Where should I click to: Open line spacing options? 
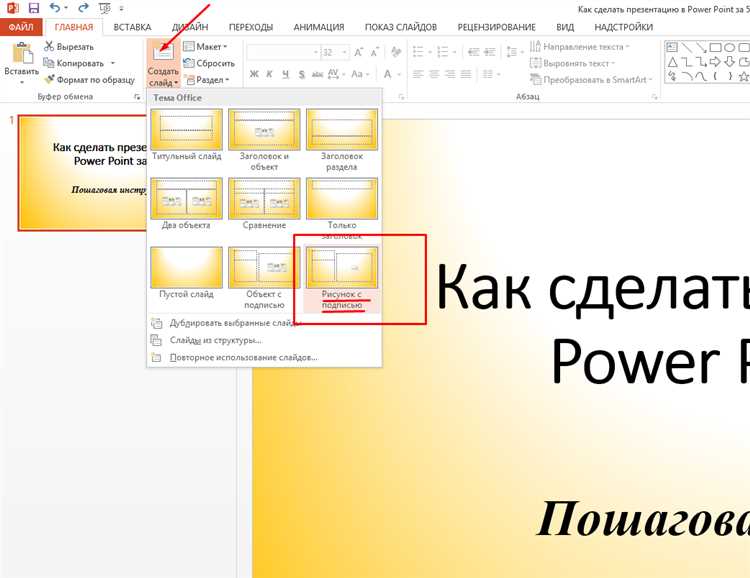pos(514,52)
